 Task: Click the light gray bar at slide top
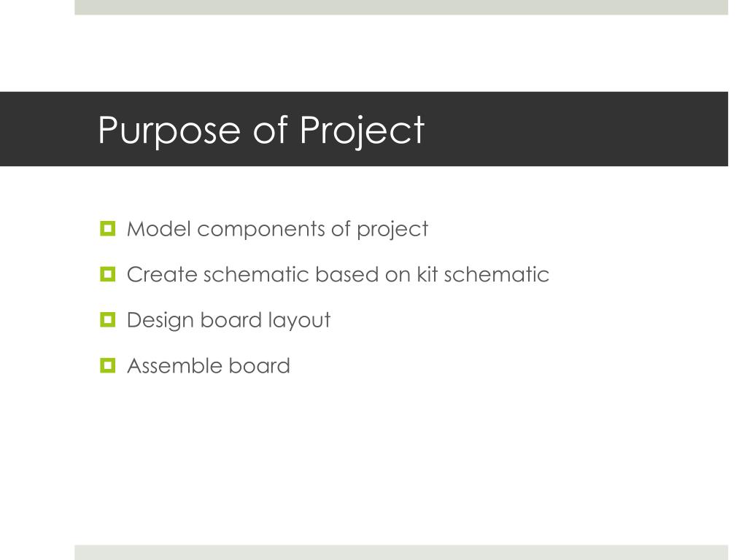401,7
